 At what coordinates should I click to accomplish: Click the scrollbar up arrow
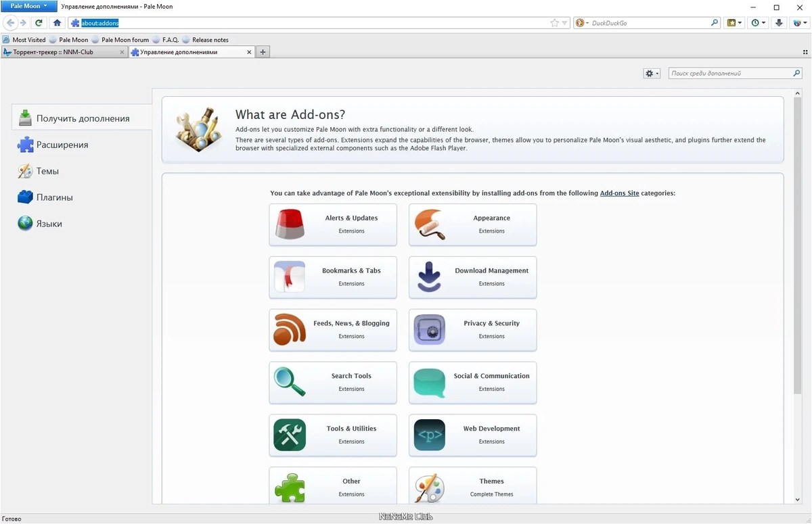tap(797, 93)
